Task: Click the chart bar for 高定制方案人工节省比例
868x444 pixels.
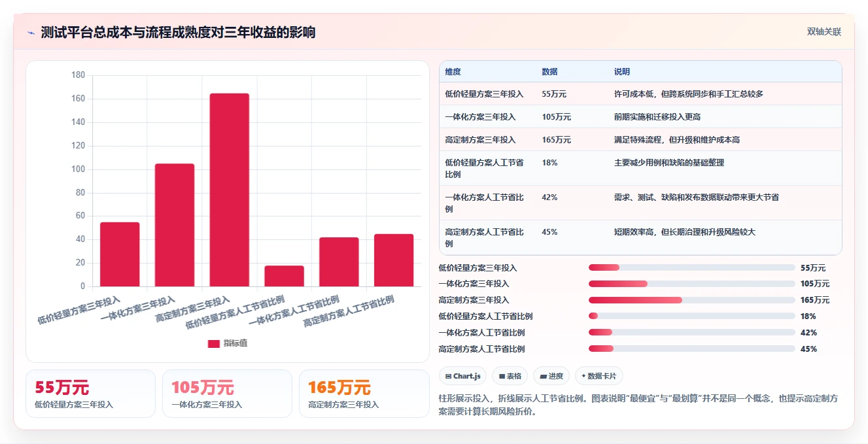Action: point(394,260)
